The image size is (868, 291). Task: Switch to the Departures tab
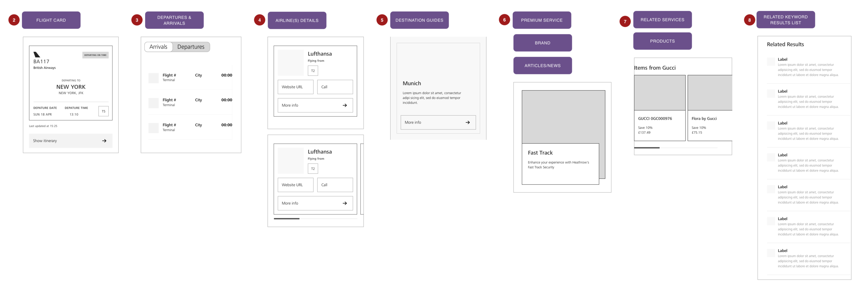[x=191, y=47]
